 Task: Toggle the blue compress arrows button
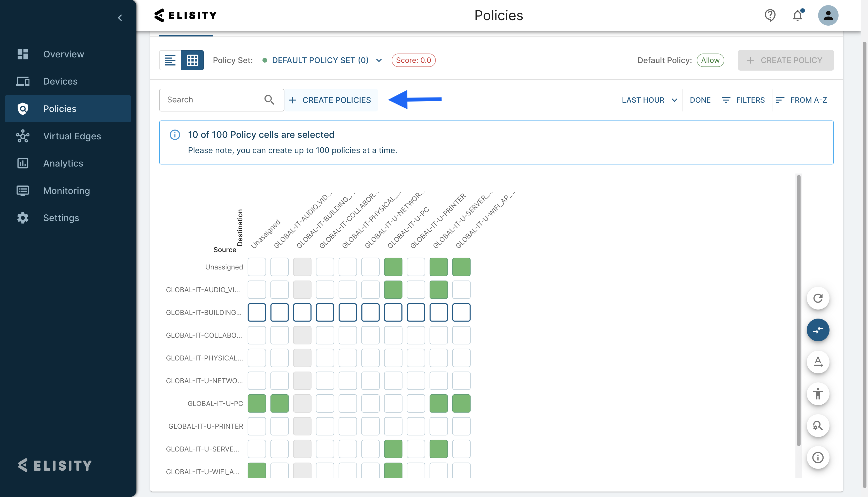[818, 330]
